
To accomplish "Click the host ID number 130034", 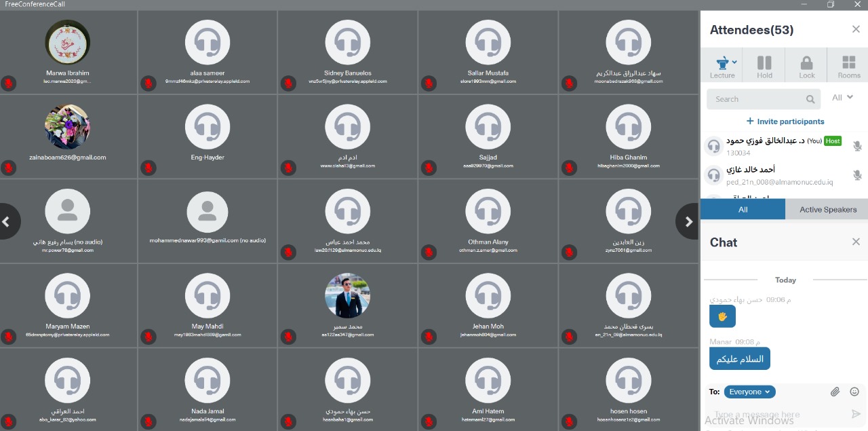I will click(x=738, y=153).
